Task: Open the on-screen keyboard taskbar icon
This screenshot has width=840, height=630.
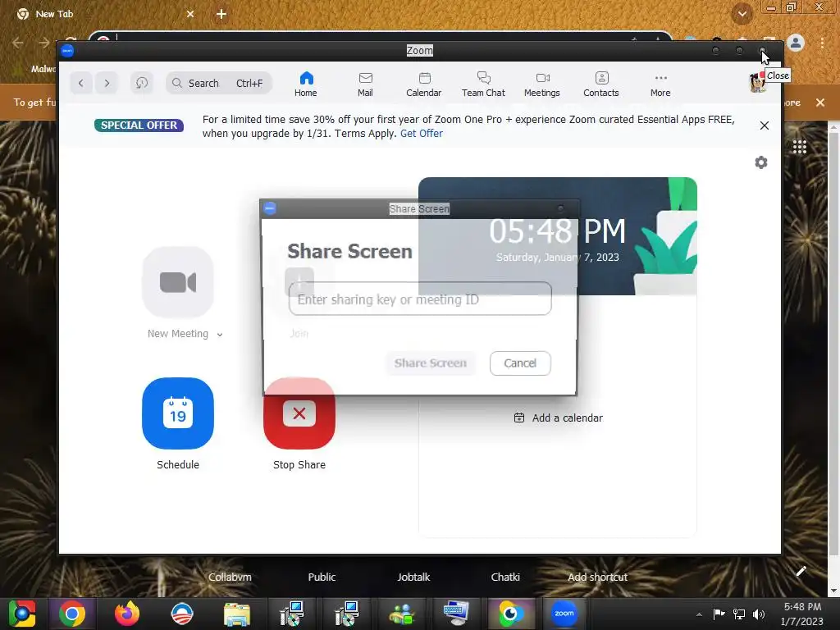Action: tap(456, 614)
